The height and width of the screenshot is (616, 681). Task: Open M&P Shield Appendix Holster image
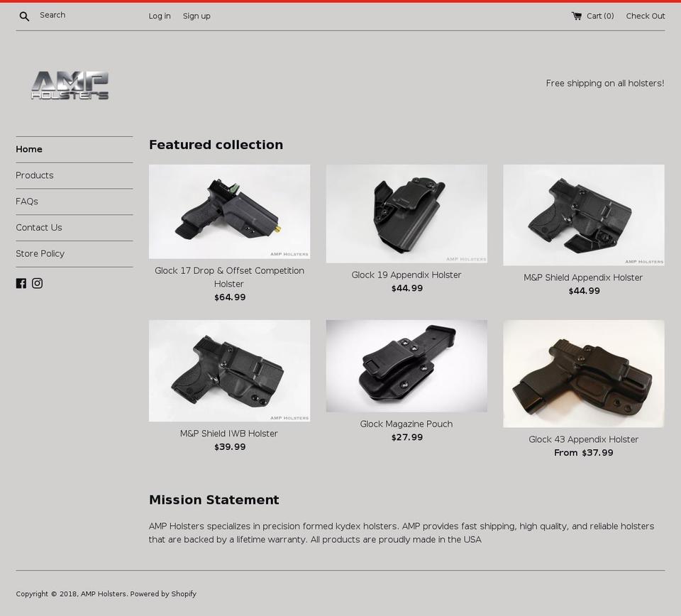pos(584,215)
